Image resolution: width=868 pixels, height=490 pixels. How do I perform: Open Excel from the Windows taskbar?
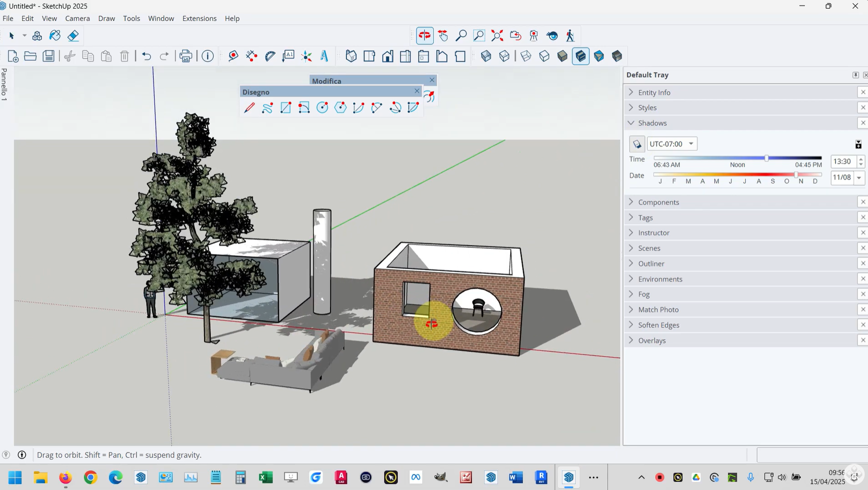(265, 477)
